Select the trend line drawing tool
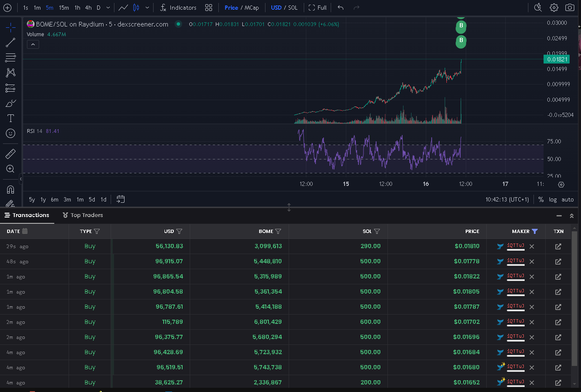Viewport: 581px width, 392px height. [x=11, y=42]
